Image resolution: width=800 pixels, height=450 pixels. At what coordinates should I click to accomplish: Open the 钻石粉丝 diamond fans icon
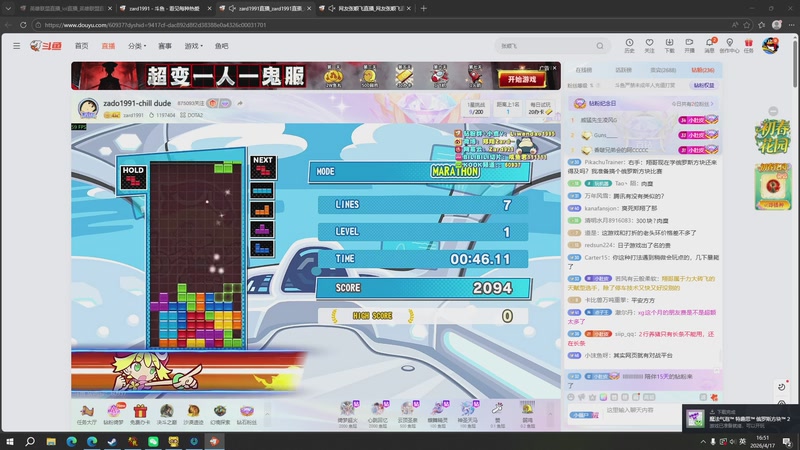tap(246, 414)
